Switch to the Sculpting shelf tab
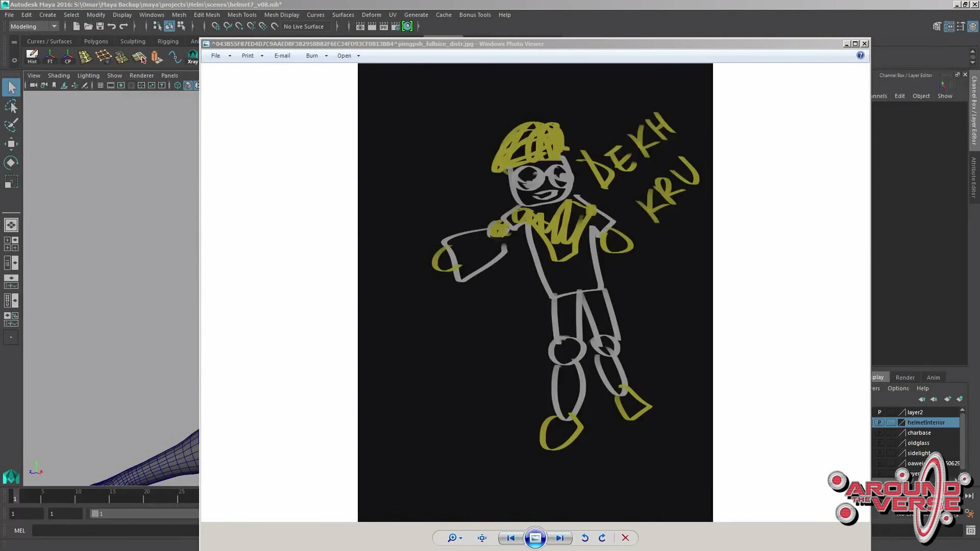980x551 pixels. click(x=133, y=41)
